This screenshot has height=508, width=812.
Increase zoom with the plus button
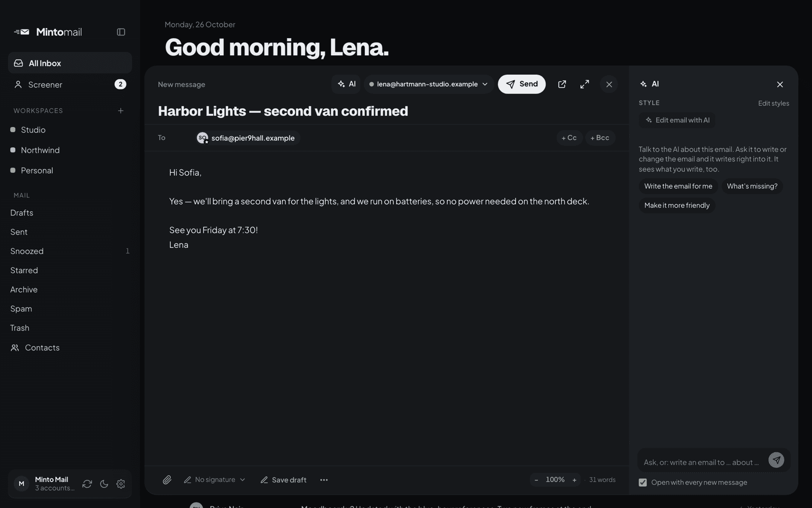click(574, 480)
